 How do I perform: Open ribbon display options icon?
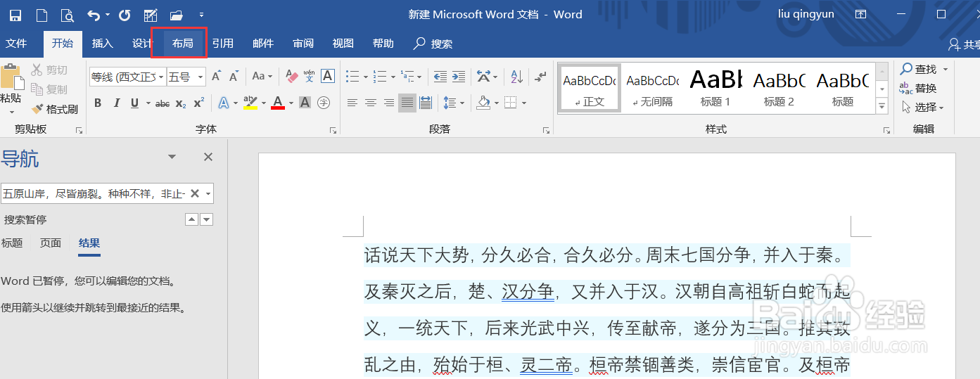(860, 14)
